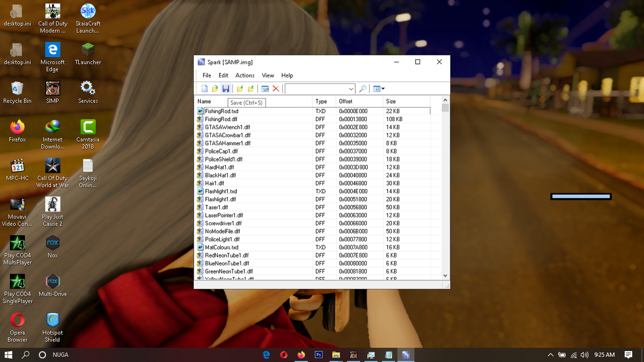Click the New archive toolbar icon
Screen dimensions: 644x362
tap(205, 89)
